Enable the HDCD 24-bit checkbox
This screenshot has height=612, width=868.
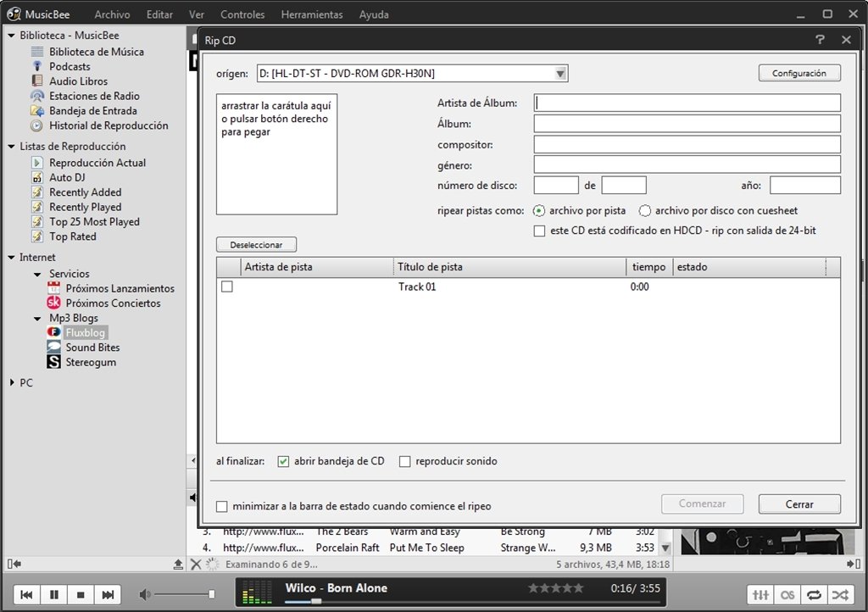539,231
